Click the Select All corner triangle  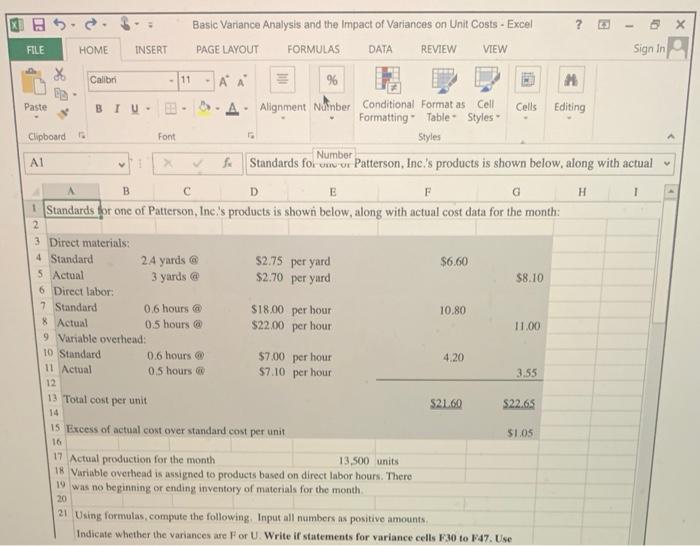[36, 192]
